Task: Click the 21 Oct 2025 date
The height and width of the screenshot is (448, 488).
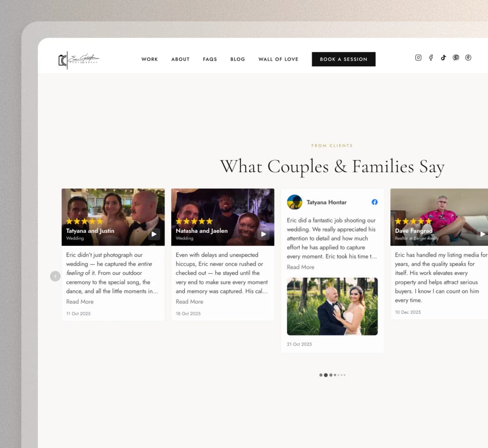Action: pyautogui.click(x=300, y=344)
